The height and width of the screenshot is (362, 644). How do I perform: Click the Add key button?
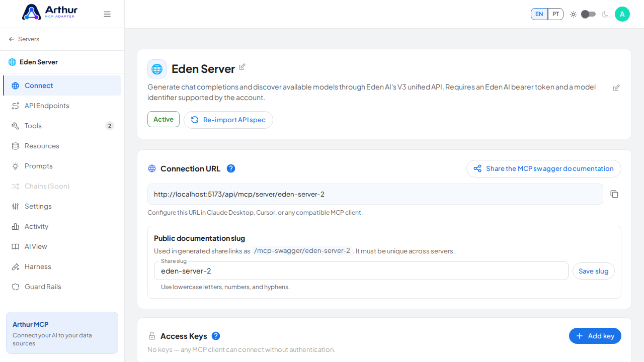pos(595,336)
